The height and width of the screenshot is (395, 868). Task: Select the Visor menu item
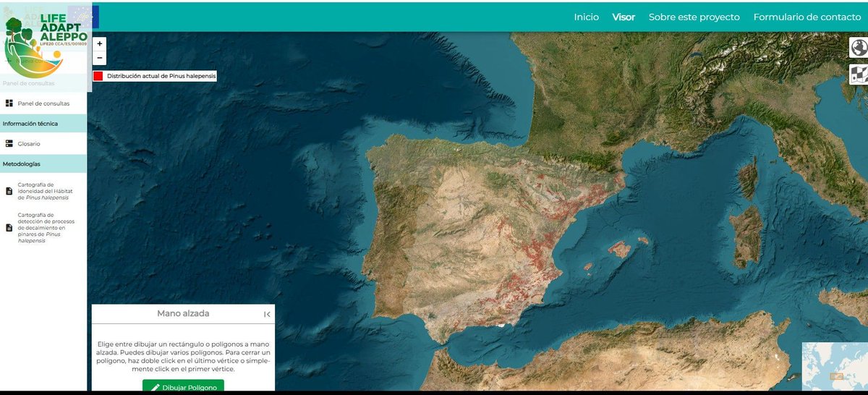(624, 17)
